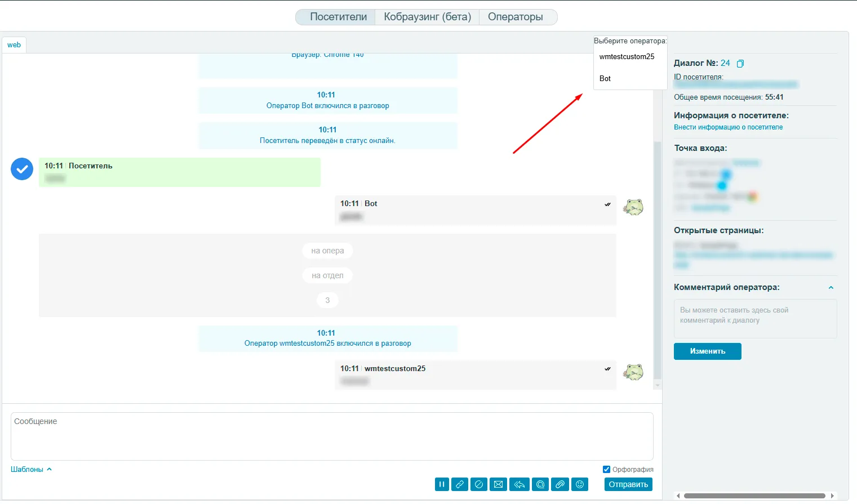Toggle the Орфография checkbox
Screen dimensions: 857x504
(606, 469)
